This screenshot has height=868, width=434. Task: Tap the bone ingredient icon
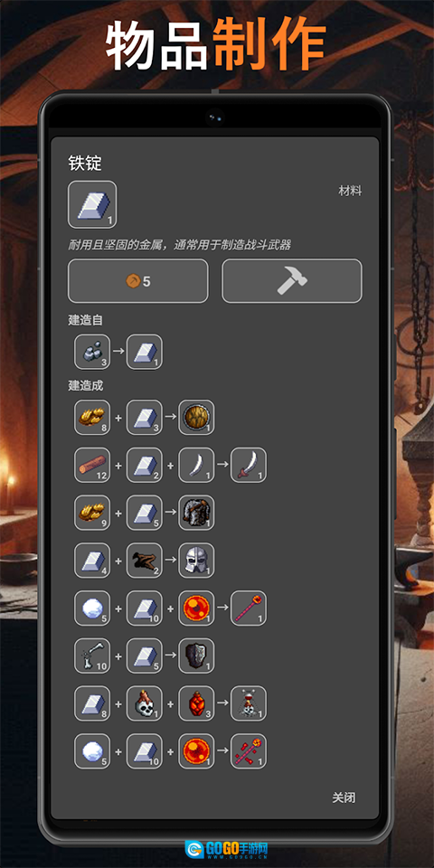tap(92, 656)
